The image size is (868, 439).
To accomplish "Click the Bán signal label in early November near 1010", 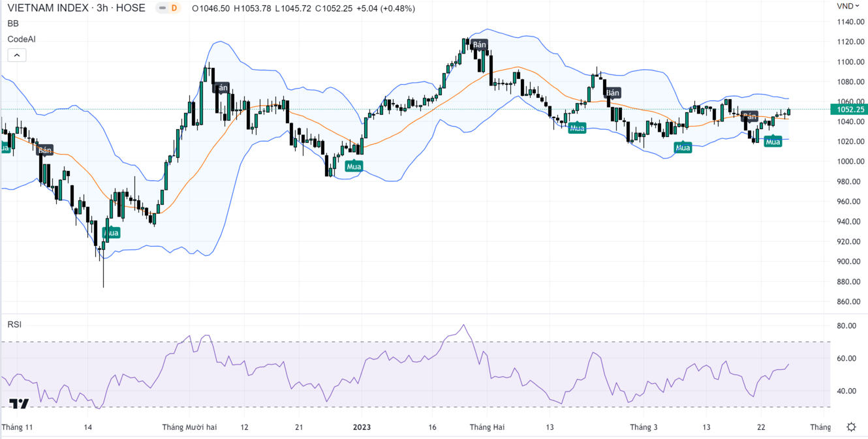I will (x=44, y=150).
